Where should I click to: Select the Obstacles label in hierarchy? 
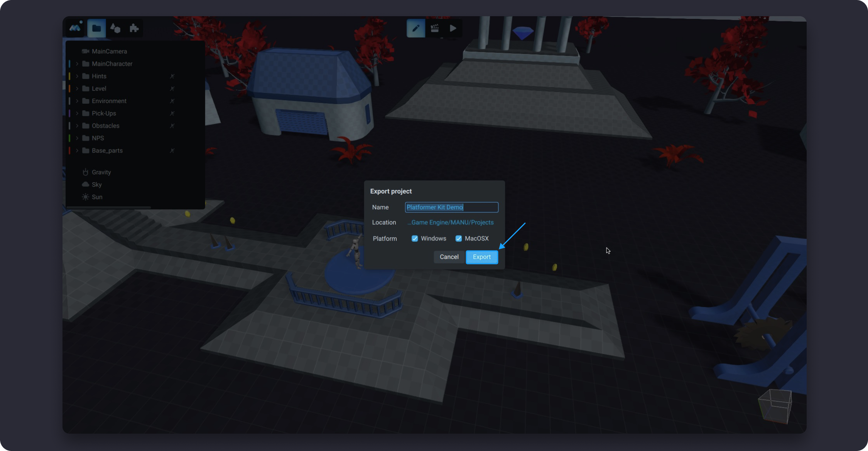coord(106,126)
